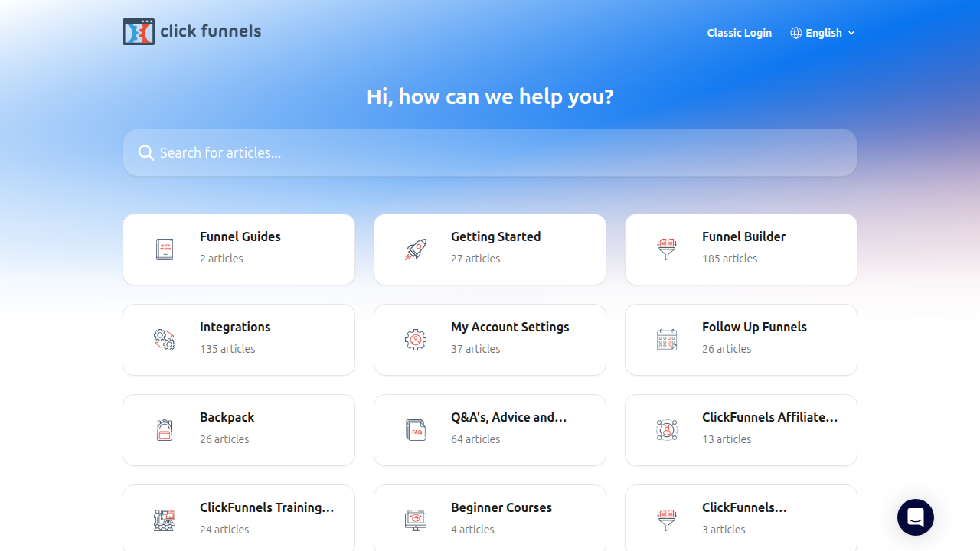
Task: Click the 3 articles category funnel icon
Action: click(x=667, y=520)
